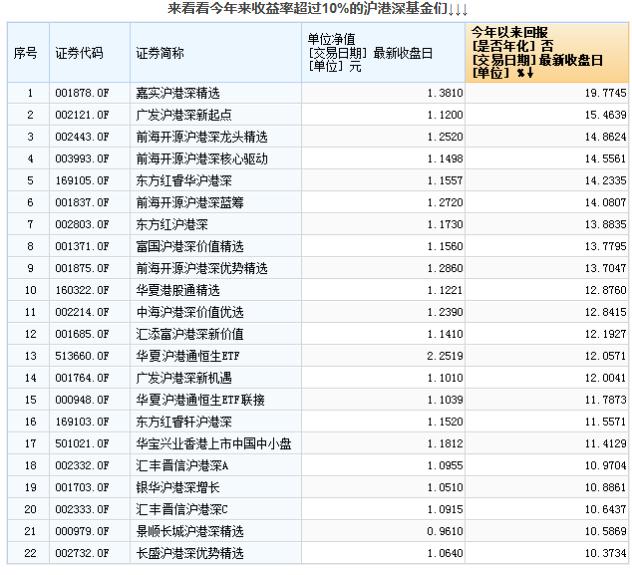The height and width of the screenshot is (575, 632).
Task: Select fund code 501021.OF
Action: pos(80,444)
